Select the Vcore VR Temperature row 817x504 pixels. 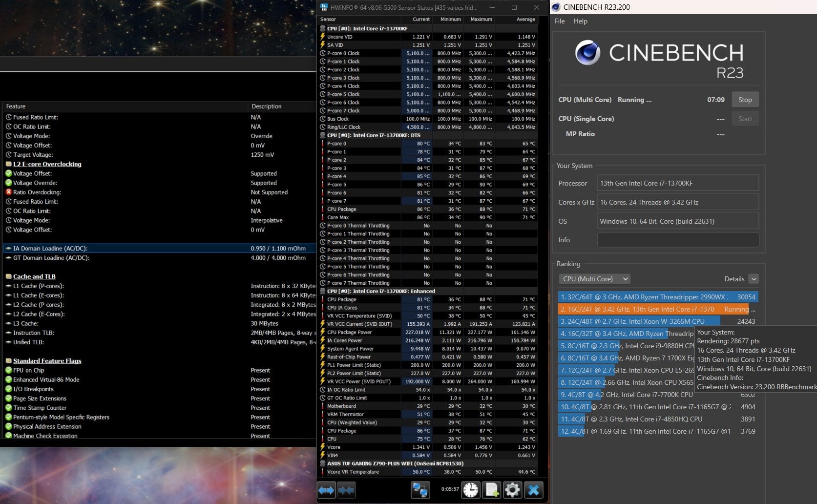tap(428, 472)
